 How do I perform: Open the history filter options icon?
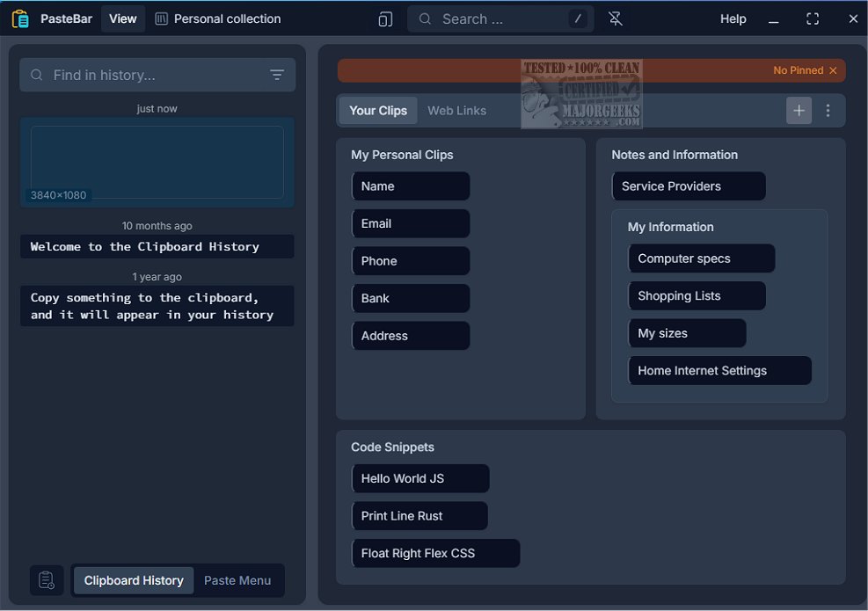click(277, 76)
